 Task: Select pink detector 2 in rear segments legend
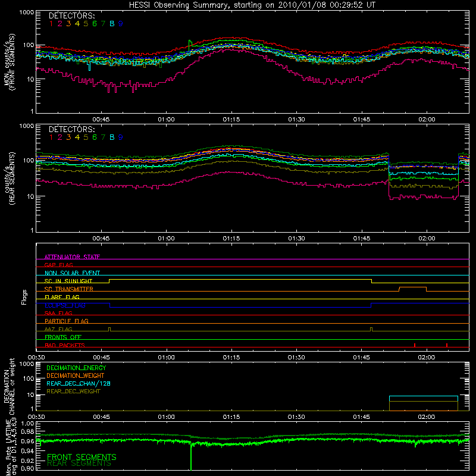pos(60,137)
